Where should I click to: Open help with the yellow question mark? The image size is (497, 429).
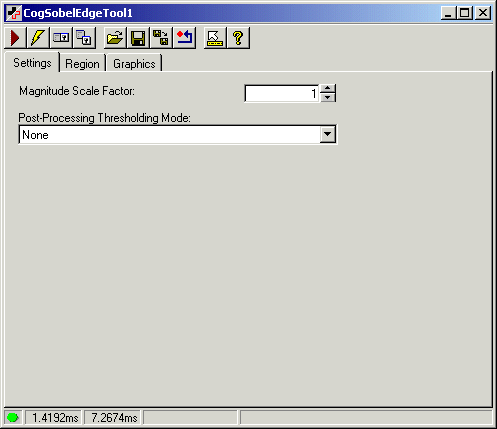238,38
